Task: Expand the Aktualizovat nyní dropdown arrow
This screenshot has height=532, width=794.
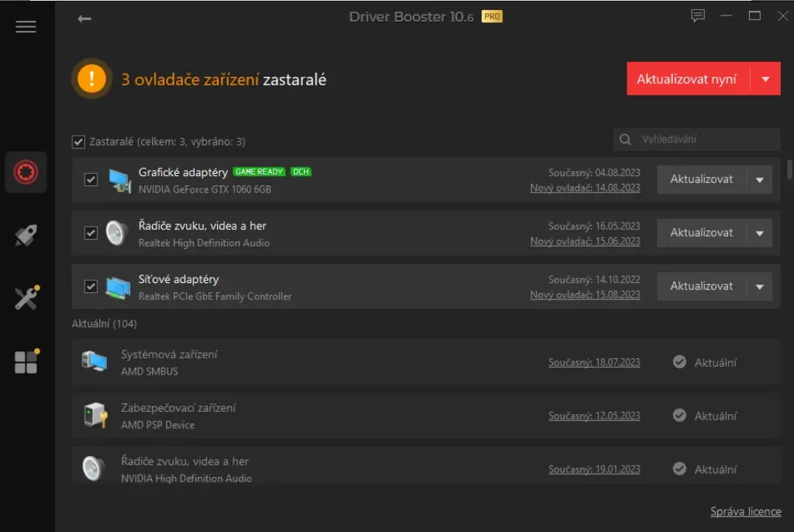Action: (765, 79)
